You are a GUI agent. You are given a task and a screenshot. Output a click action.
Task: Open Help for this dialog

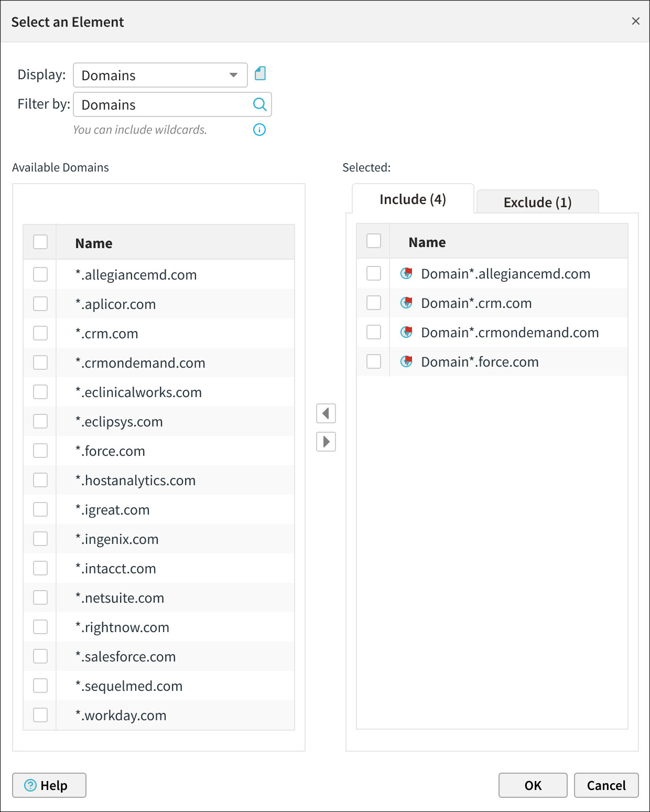click(x=49, y=785)
